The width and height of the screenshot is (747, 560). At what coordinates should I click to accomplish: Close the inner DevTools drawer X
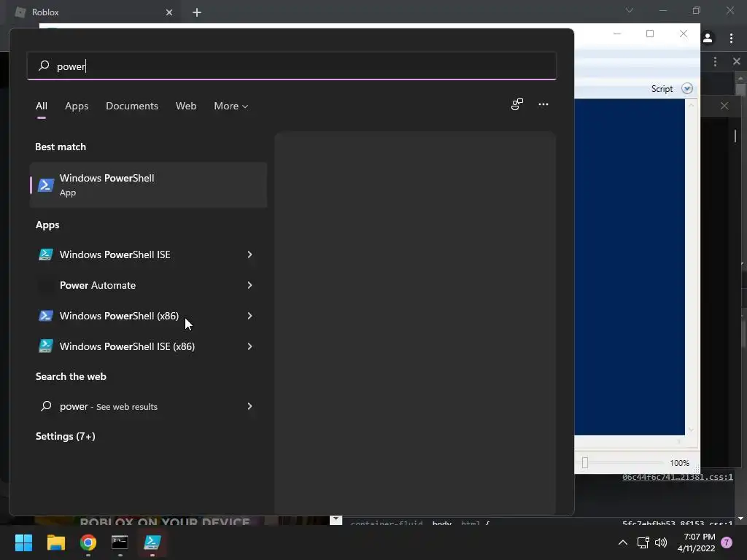tap(724, 106)
